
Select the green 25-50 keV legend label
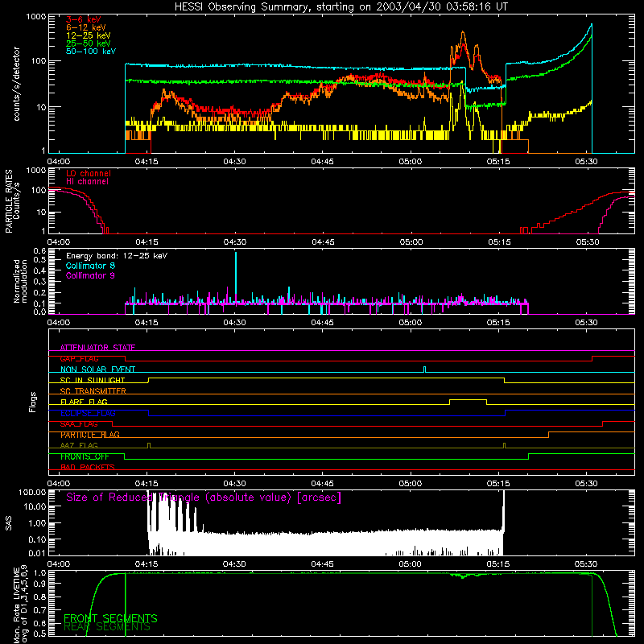[x=89, y=43]
